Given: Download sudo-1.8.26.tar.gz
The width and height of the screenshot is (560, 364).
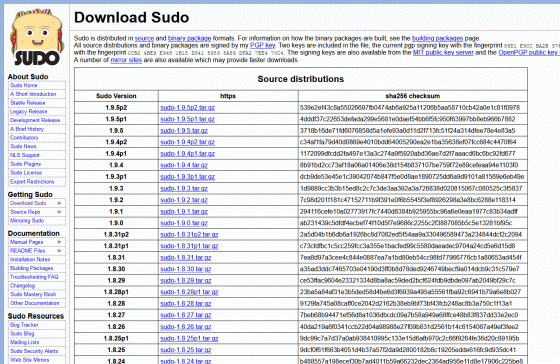Looking at the screenshot, I should coord(186,327).
